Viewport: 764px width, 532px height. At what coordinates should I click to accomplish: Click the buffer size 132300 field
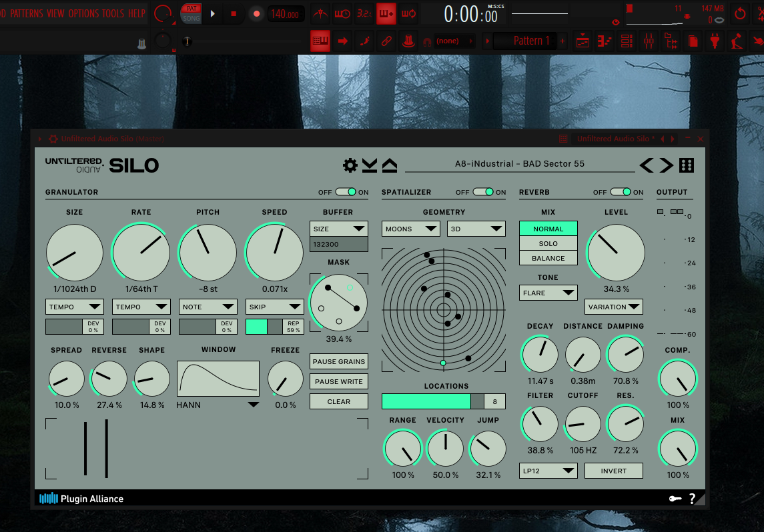click(x=339, y=244)
